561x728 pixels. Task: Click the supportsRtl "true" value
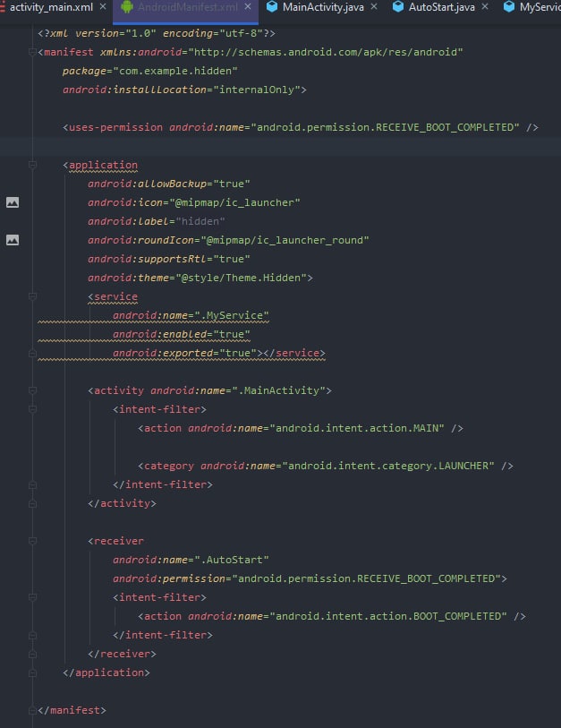tap(232, 259)
